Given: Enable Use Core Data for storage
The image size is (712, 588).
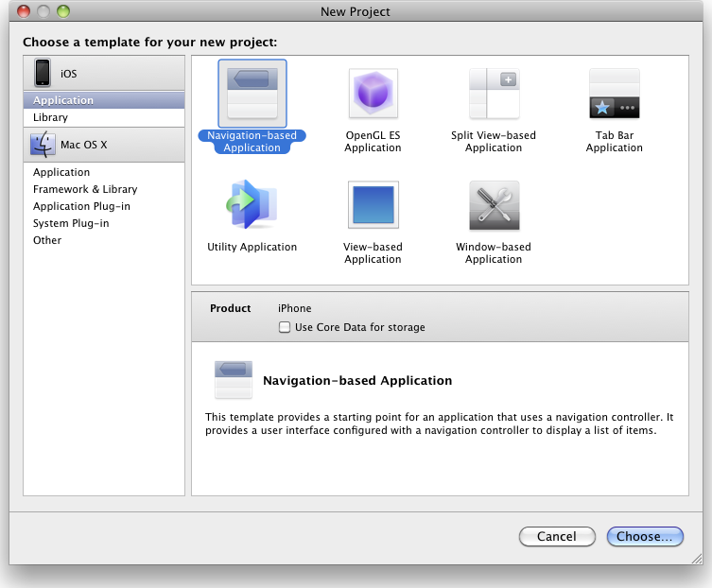Looking at the screenshot, I should coord(285,327).
